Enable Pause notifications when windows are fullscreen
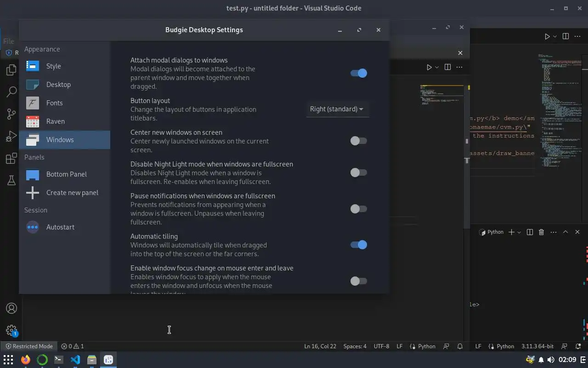588x368 pixels. (358, 209)
